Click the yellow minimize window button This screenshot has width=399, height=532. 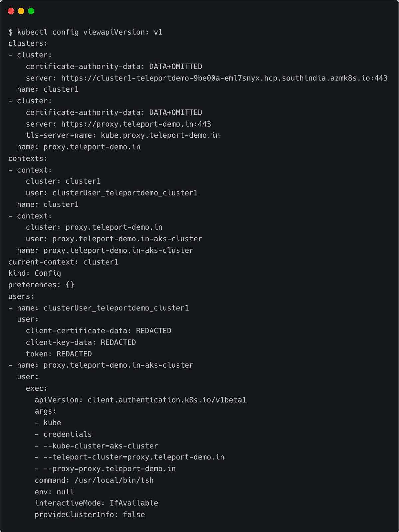pyautogui.click(x=21, y=11)
